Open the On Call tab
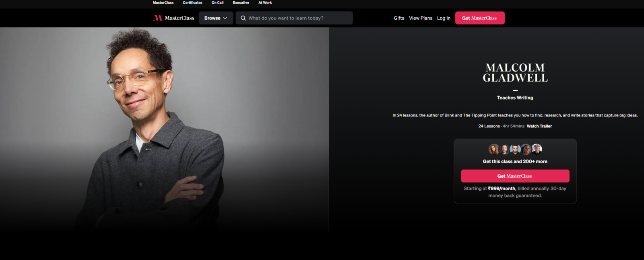 pyautogui.click(x=217, y=3)
